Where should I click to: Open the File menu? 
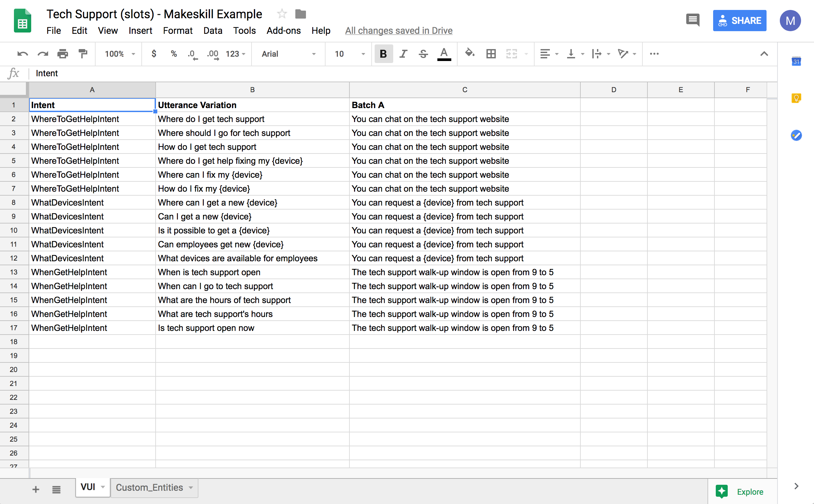pos(54,31)
